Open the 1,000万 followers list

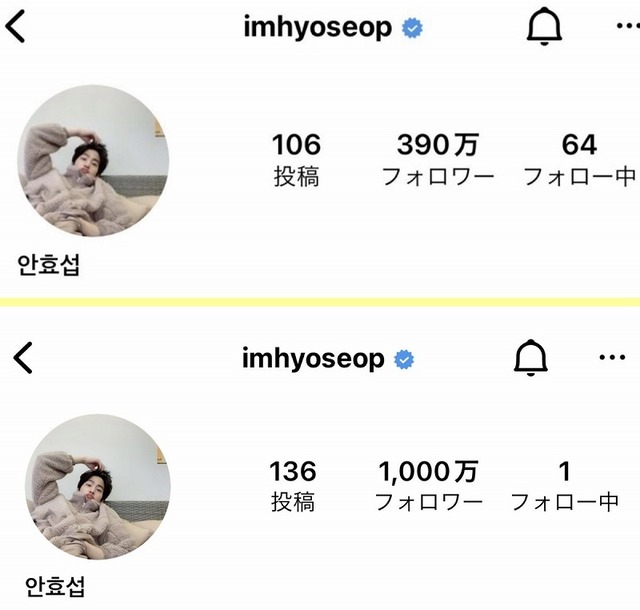[429, 485]
